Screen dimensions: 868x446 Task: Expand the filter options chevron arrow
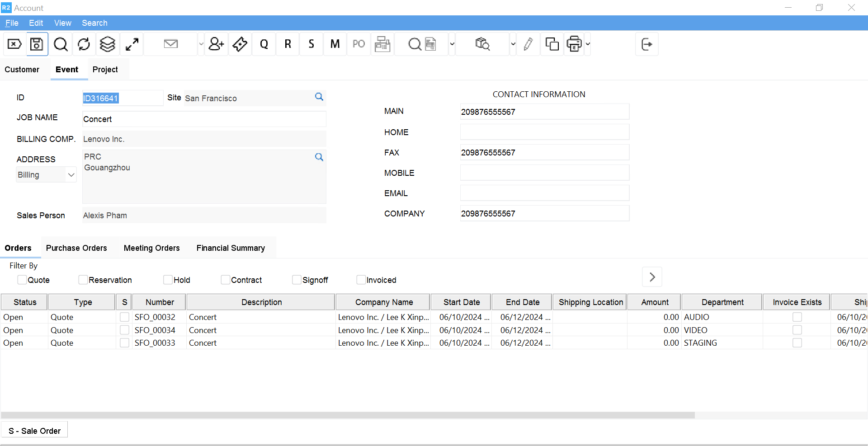pos(652,277)
